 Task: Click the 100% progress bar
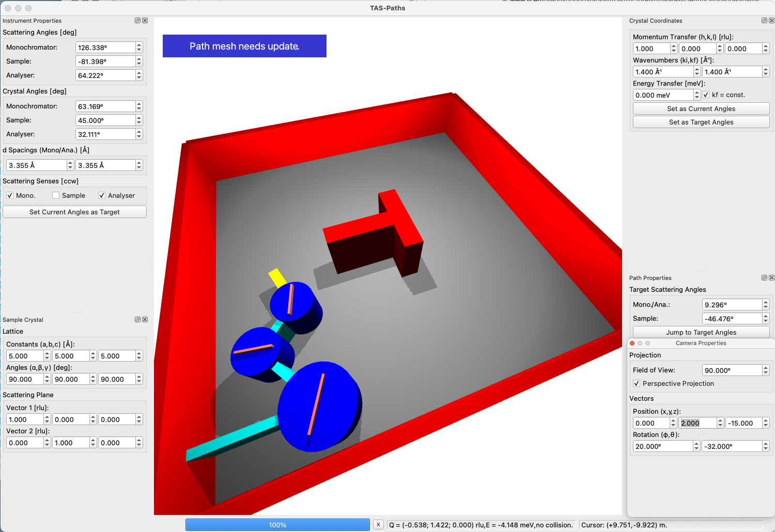point(277,525)
